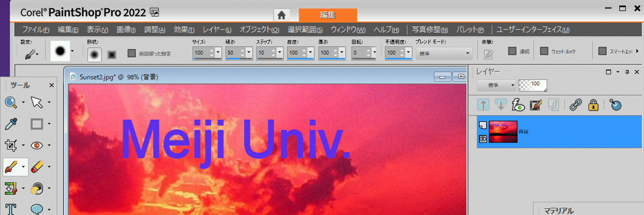Click the edit selection brush icon
Image resolution: width=644 pixels, height=215 pixels.
[536, 105]
